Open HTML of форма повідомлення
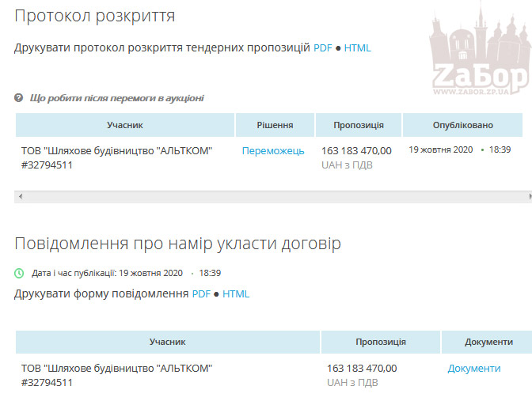 pyautogui.click(x=236, y=294)
